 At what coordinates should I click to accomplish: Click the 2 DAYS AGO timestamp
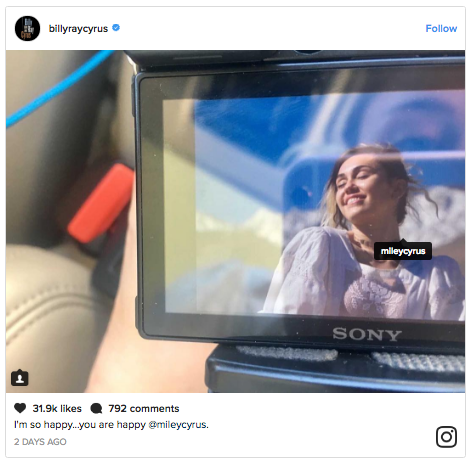pyautogui.click(x=40, y=442)
